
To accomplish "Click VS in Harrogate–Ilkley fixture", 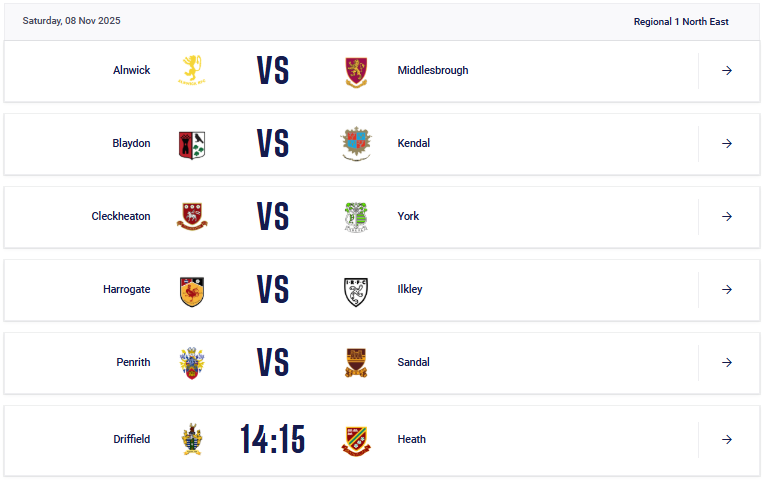I will (272, 290).
